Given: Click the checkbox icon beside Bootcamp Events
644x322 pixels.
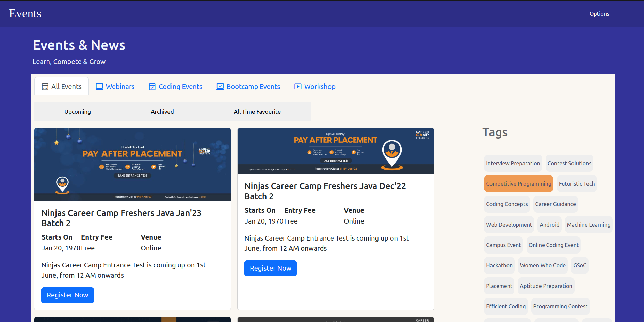Looking at the screenshot, I should click(x=220, y=87).
